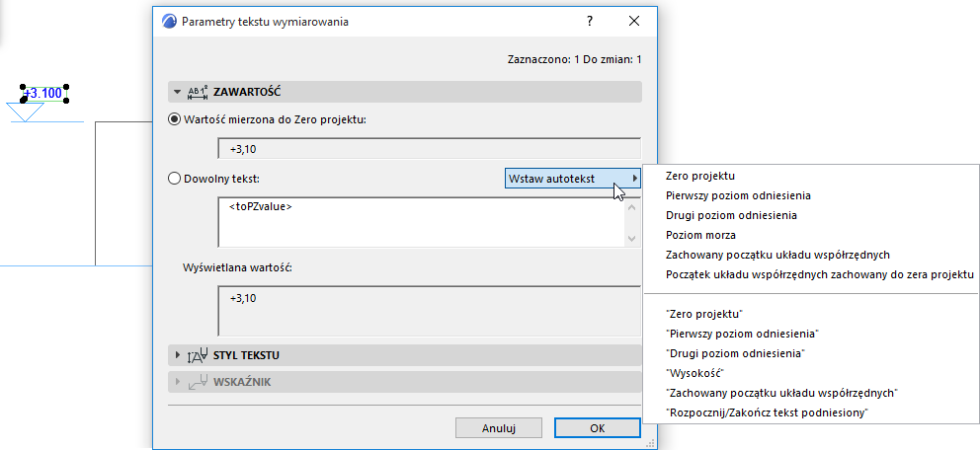Open the 'Wstaw autotekst' dropdown
The width and height of the screenshot is (980, 450).
point(572,178)
